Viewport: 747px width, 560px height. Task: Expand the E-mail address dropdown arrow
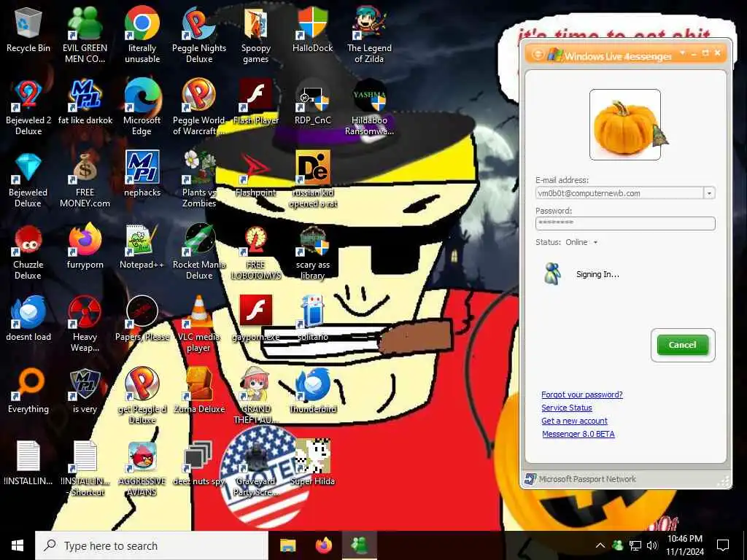[709, 192]
